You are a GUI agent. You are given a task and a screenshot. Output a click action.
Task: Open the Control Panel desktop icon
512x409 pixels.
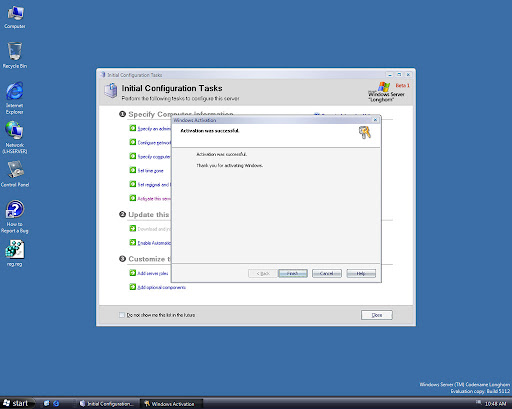click(x=15, y=174)
